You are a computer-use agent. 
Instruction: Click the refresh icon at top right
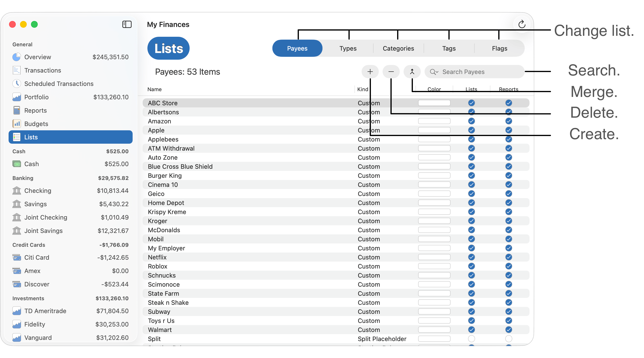522,24
